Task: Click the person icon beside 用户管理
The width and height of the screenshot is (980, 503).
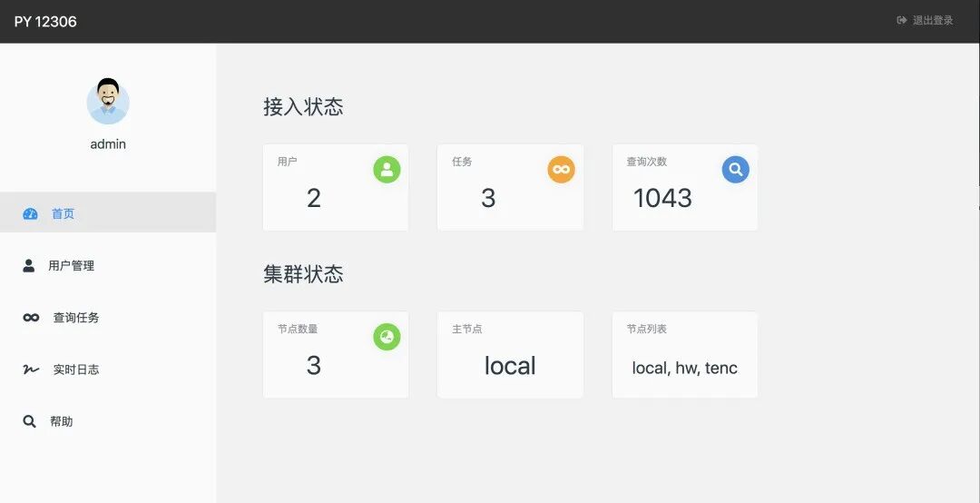Action: coord(29,266)
